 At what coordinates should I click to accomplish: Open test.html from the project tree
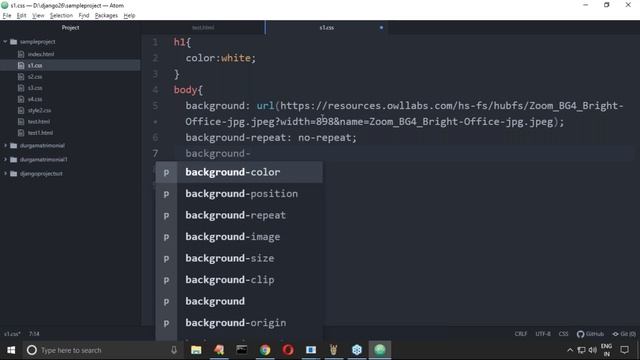[x=39, y=122]
